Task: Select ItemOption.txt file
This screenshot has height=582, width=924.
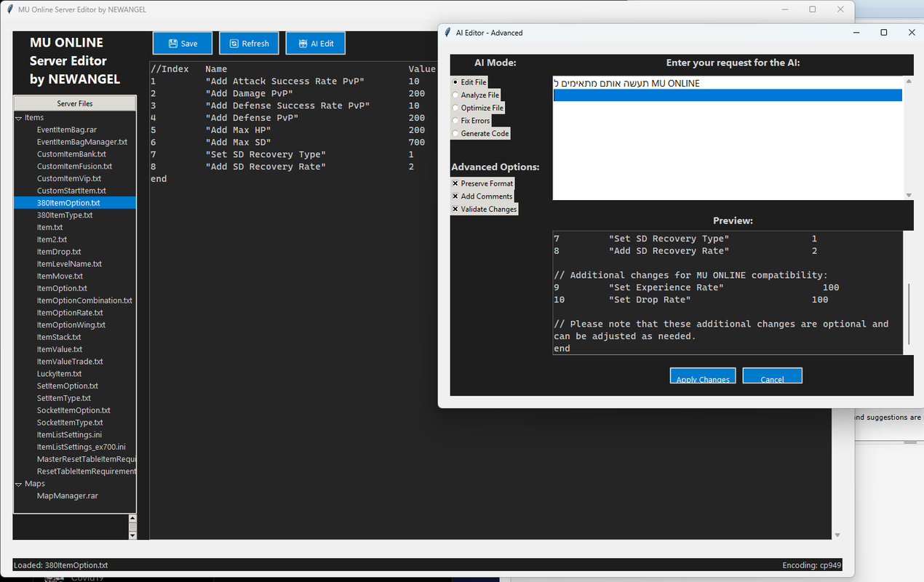Action: (62, 289)
